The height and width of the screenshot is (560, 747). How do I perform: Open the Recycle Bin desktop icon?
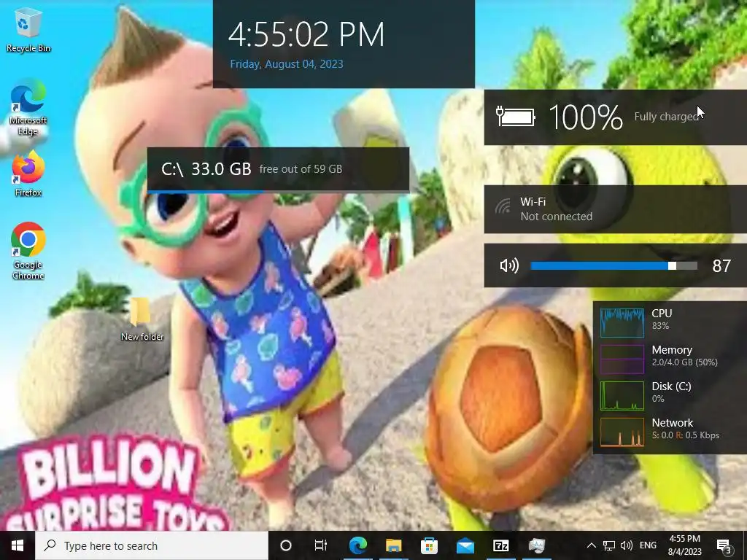[x=28, y=29]
